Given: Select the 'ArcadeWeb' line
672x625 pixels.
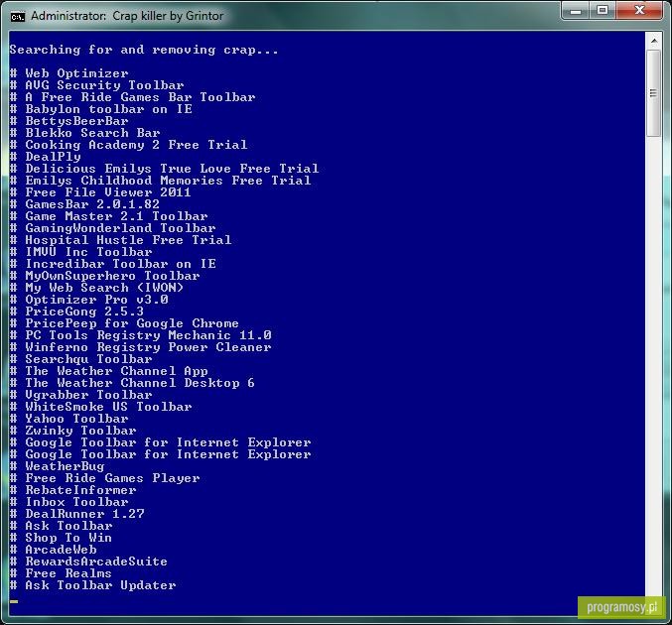Looking at the screenshot, I should pos(54,550).
